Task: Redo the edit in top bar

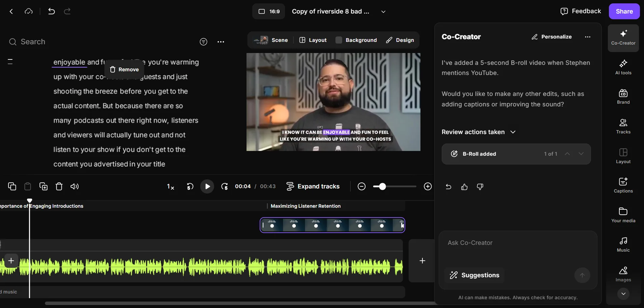Action: coord(67,11)
